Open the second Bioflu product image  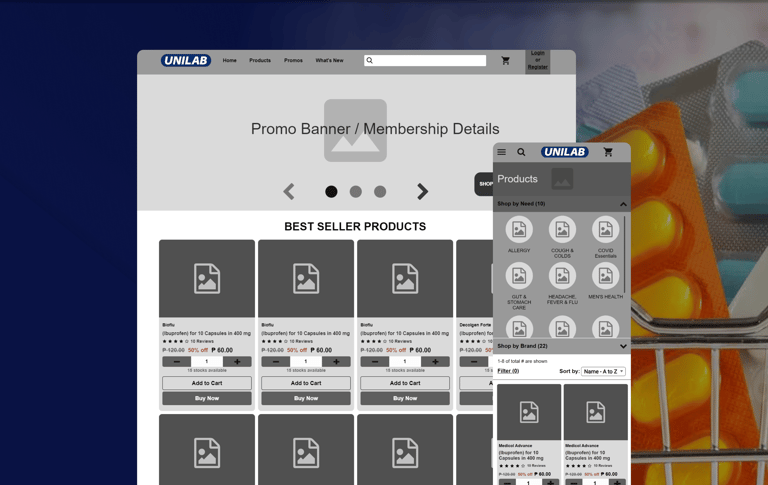point(306,278)
